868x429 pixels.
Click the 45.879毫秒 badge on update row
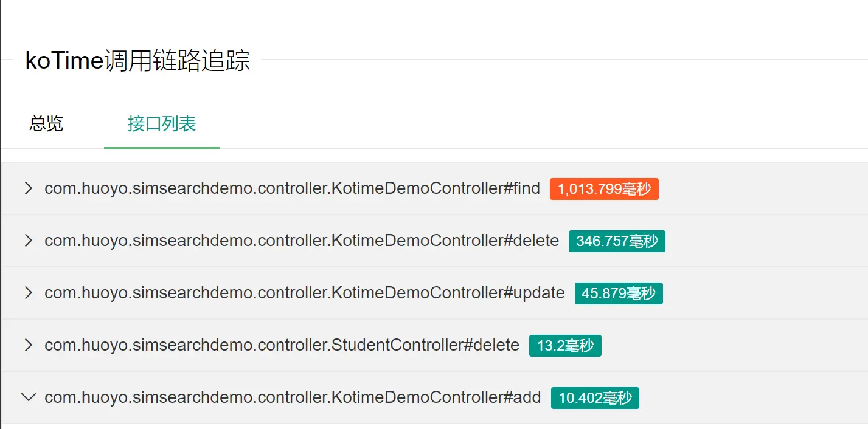618,293
